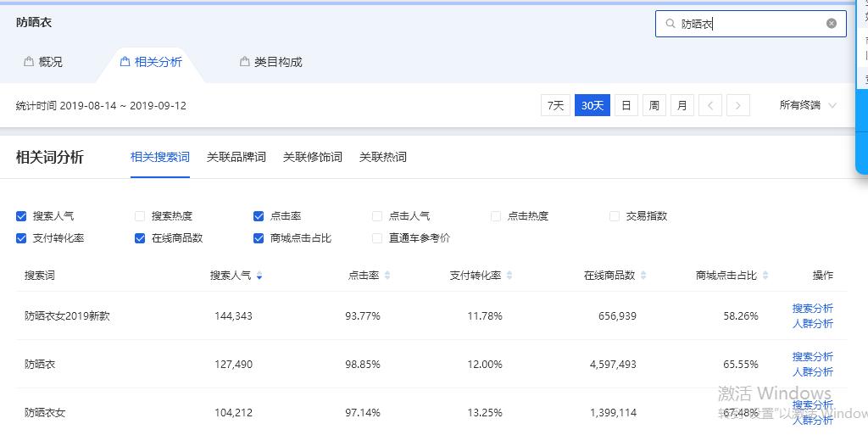Image resolution: width=868 pixels, height=435 pixels.
Task: Click the 58.26% mall click share
Action: pyautogui.click(x=741, y=316)
